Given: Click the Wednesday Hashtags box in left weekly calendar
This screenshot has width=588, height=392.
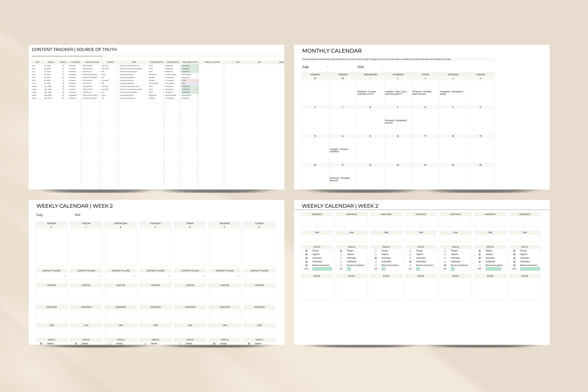Looking at the screenshot, I should (121, 314).
